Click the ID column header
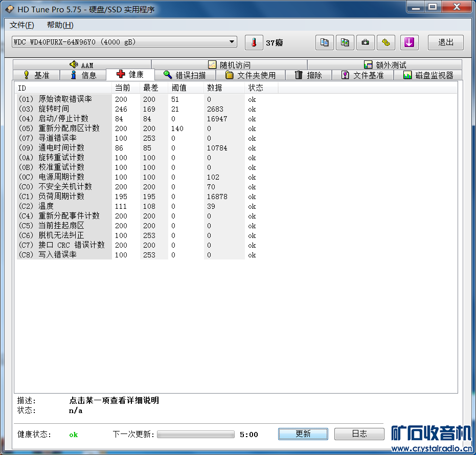Screen dimensions: 476x455 [x=63, y=88]
